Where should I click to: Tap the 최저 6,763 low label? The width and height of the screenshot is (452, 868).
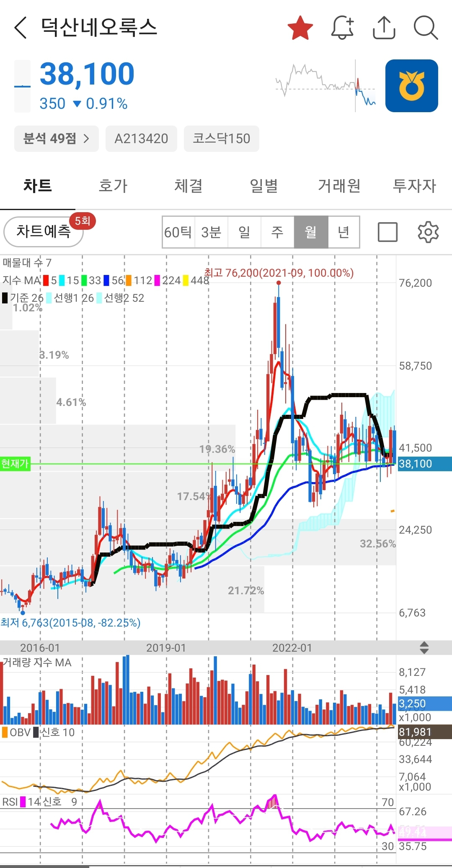70,623
